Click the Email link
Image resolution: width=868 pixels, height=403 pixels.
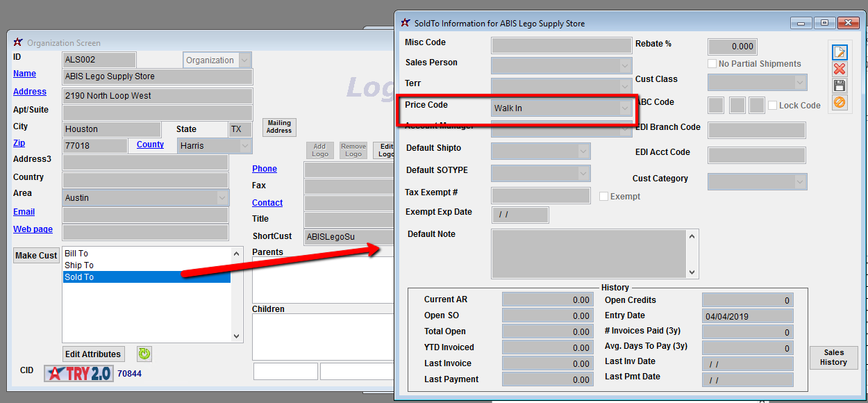coord(24,212)
